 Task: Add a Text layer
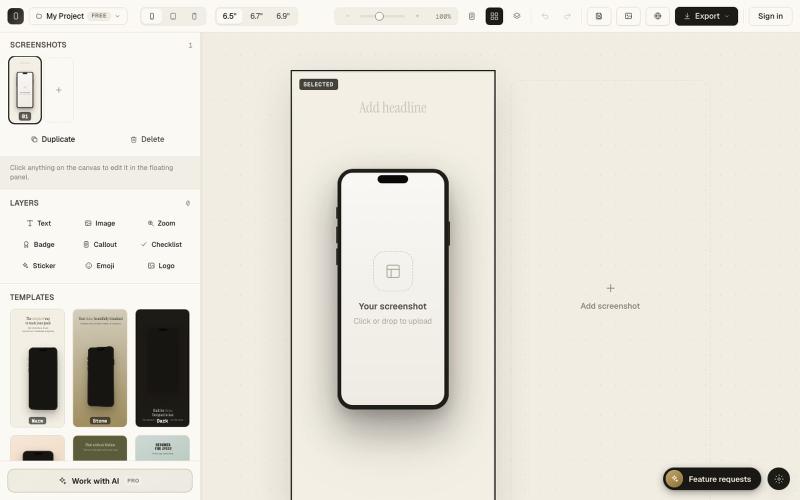(39, 223)
